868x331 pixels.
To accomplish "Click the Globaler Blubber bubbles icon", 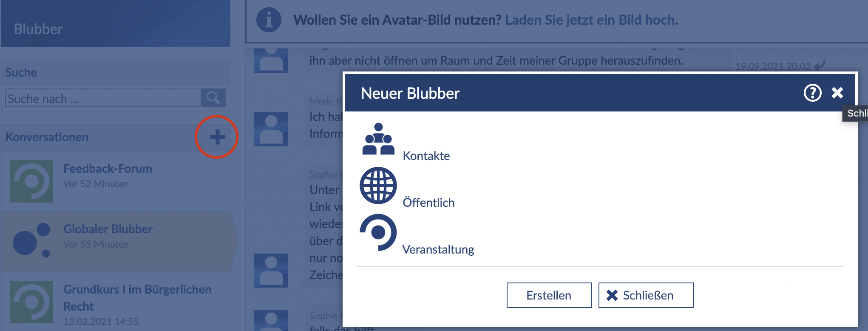I will coord(31,241).
